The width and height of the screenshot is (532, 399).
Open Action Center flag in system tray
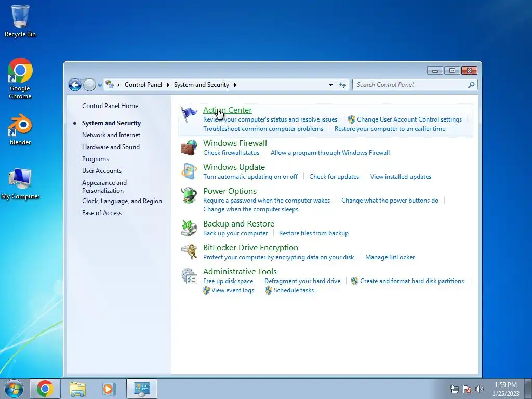point(467,389)
